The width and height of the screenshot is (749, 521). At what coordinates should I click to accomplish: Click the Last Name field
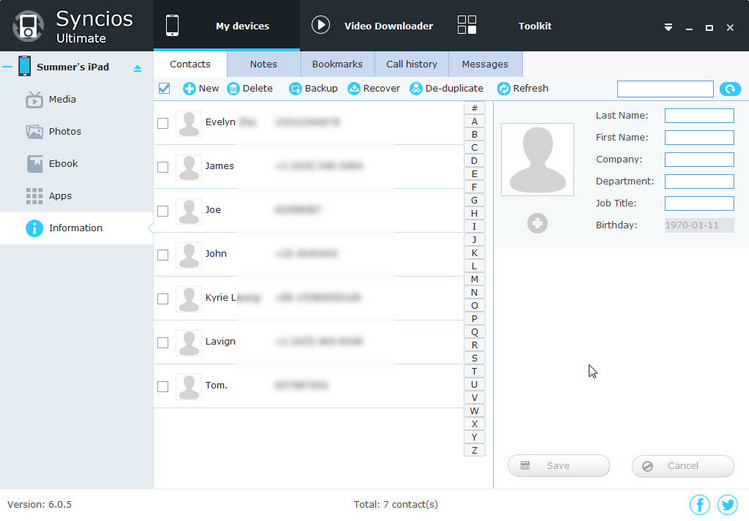(699, 116)
